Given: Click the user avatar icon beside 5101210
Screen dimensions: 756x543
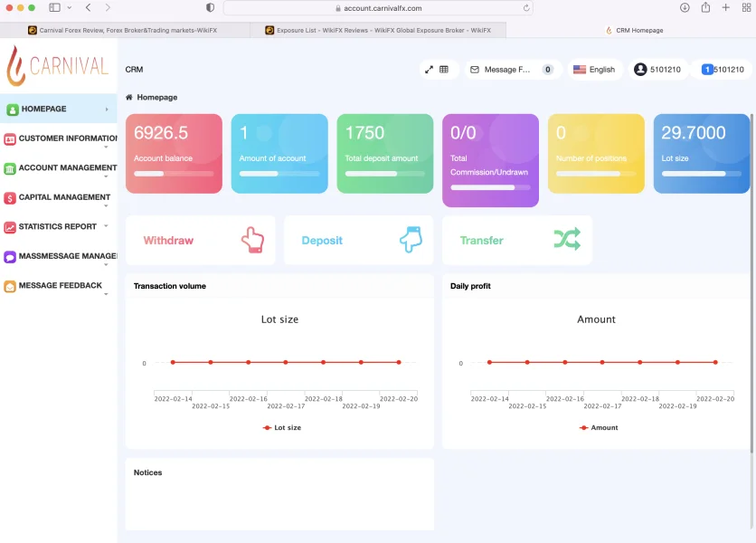Looking at the screenshot, I should (x=640, y=70).
